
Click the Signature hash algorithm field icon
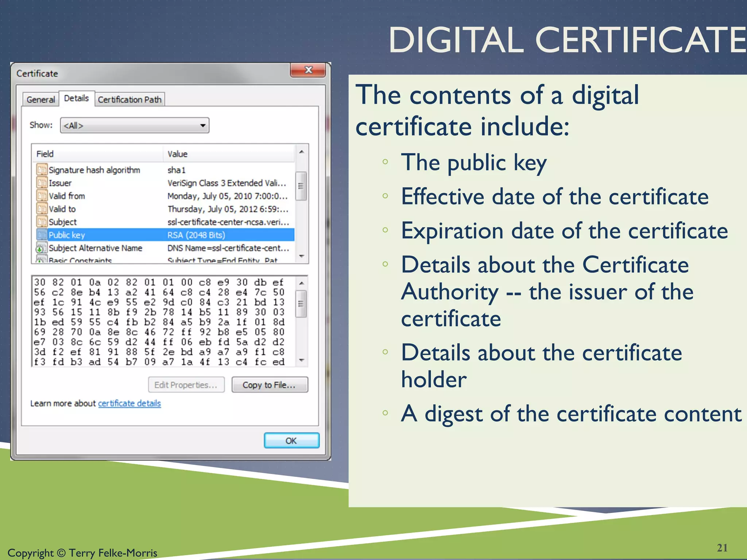pyautogui.click(x=42, y=170)
